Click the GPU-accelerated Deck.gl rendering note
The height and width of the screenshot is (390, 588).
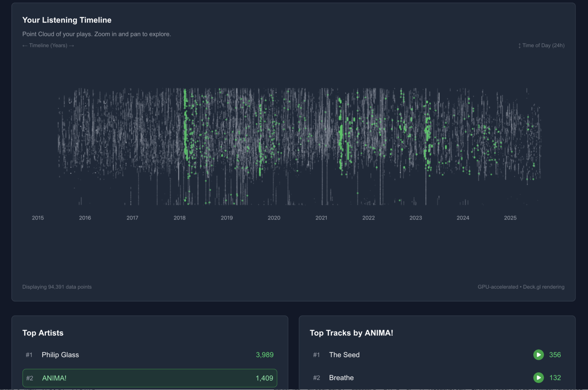click(x=521, y=287)
